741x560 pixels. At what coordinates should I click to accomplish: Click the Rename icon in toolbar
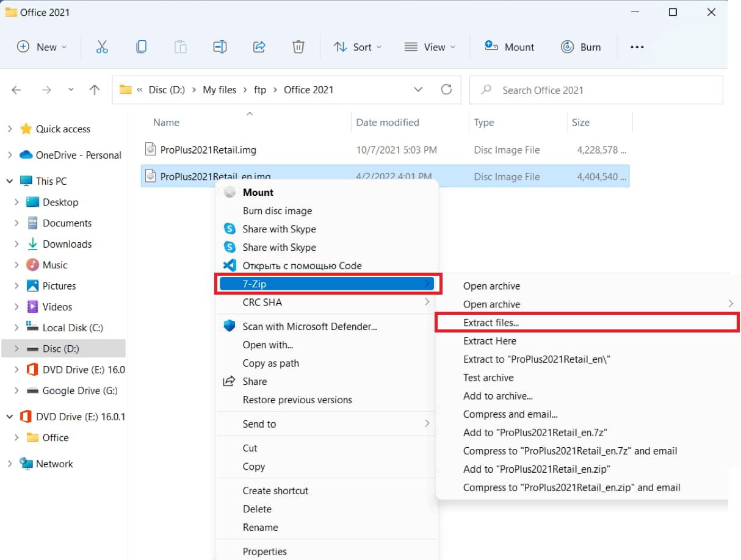[220, 47]
